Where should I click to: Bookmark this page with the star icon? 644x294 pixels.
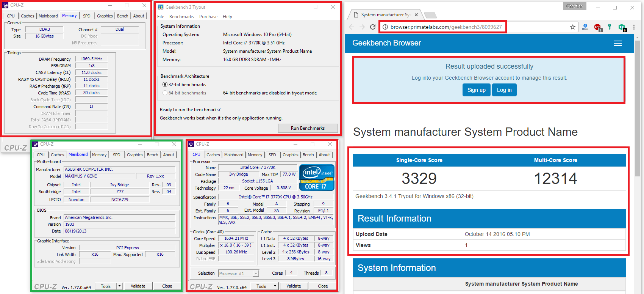click(x=573, y=27)
